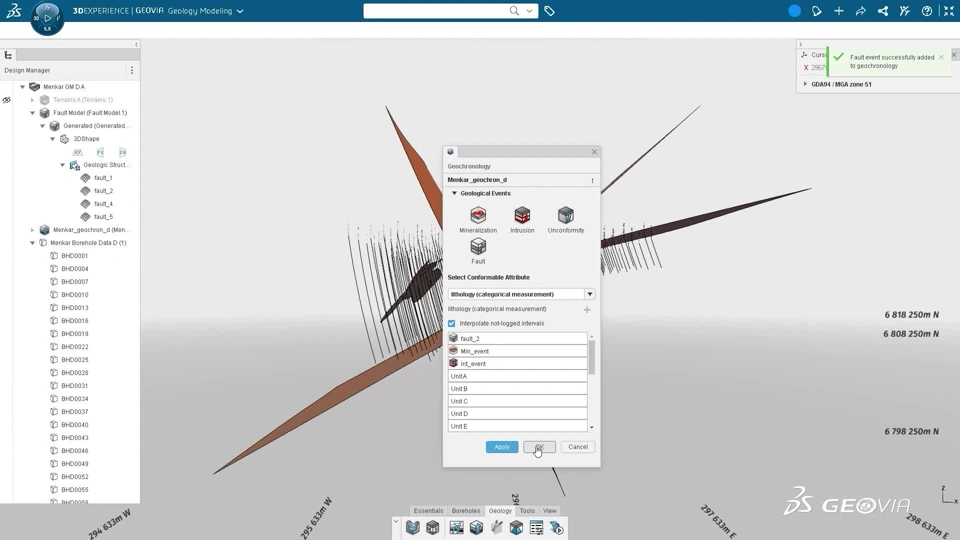
Task: Switch to the View tab
Action: 550,511
